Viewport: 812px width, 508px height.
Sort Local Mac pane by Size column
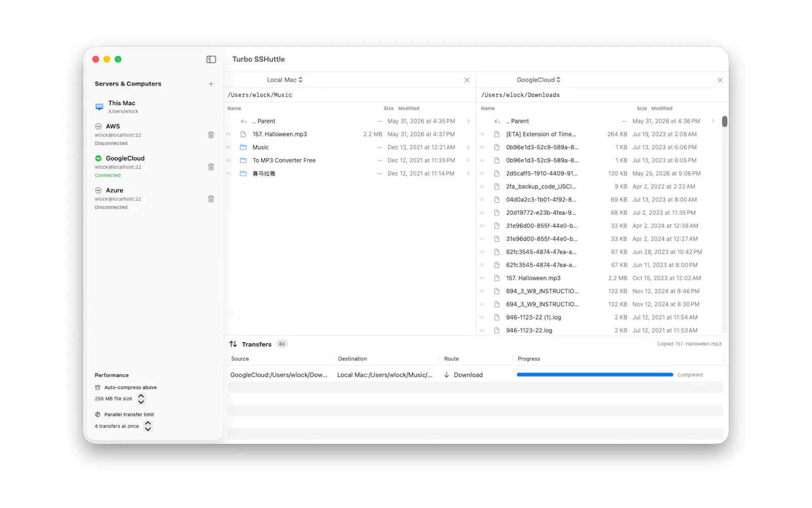click(389, 109)
